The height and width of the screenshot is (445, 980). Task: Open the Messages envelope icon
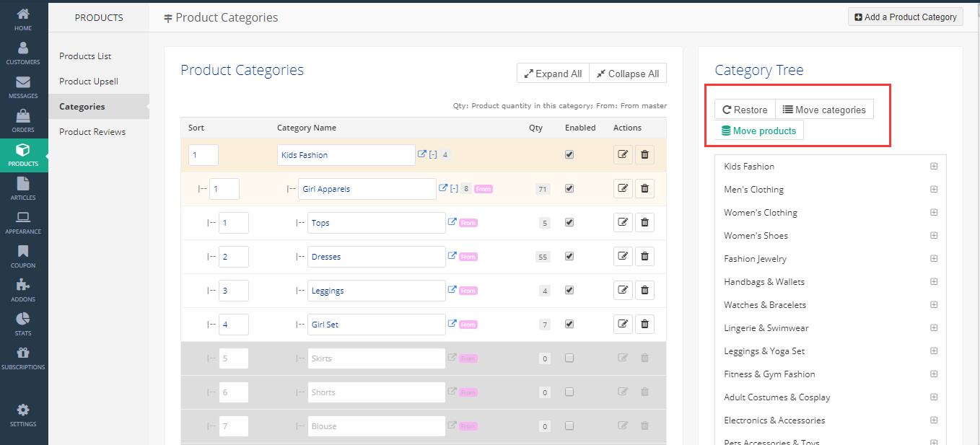23,87
